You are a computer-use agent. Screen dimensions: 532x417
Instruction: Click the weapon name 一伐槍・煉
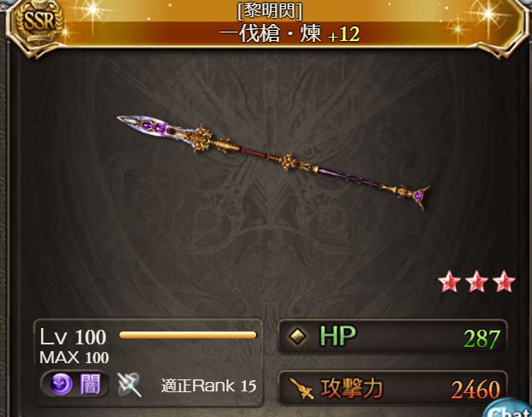point(270,34)
